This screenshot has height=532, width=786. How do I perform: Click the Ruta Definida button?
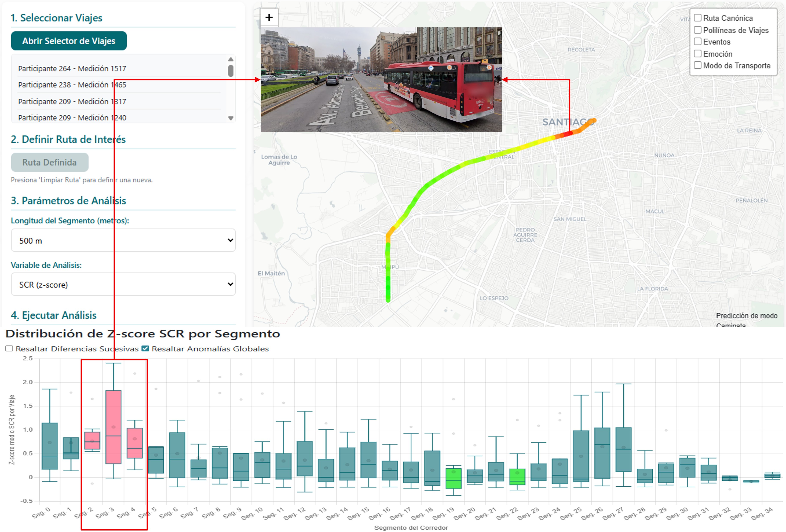(50, 162)
